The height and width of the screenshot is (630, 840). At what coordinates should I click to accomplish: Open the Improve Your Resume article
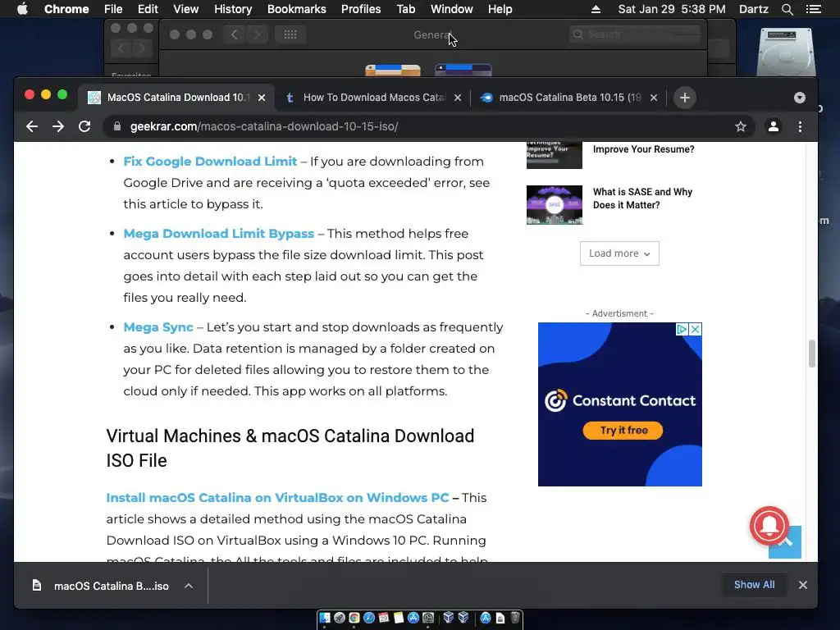(x=643, y=149)
